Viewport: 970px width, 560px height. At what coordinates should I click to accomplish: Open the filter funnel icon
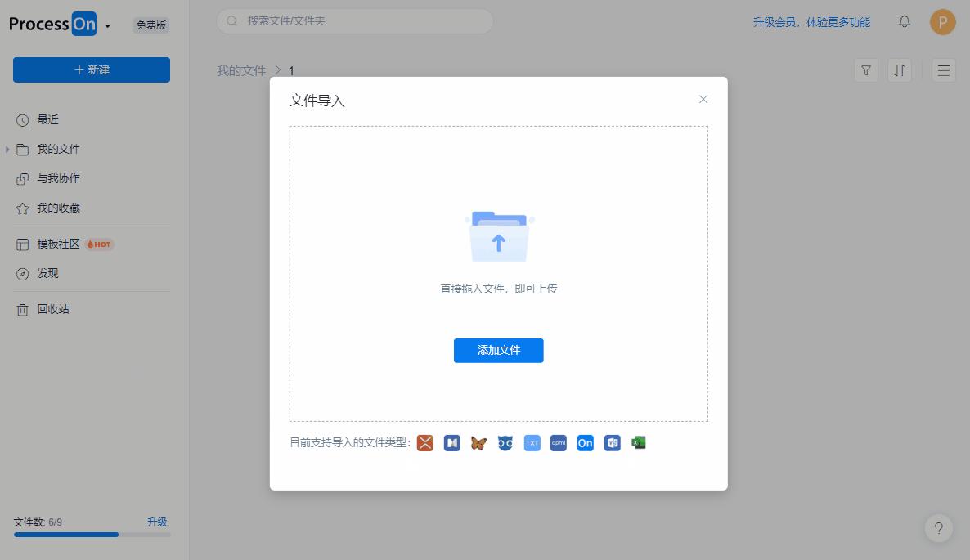[x=866, y=70]
